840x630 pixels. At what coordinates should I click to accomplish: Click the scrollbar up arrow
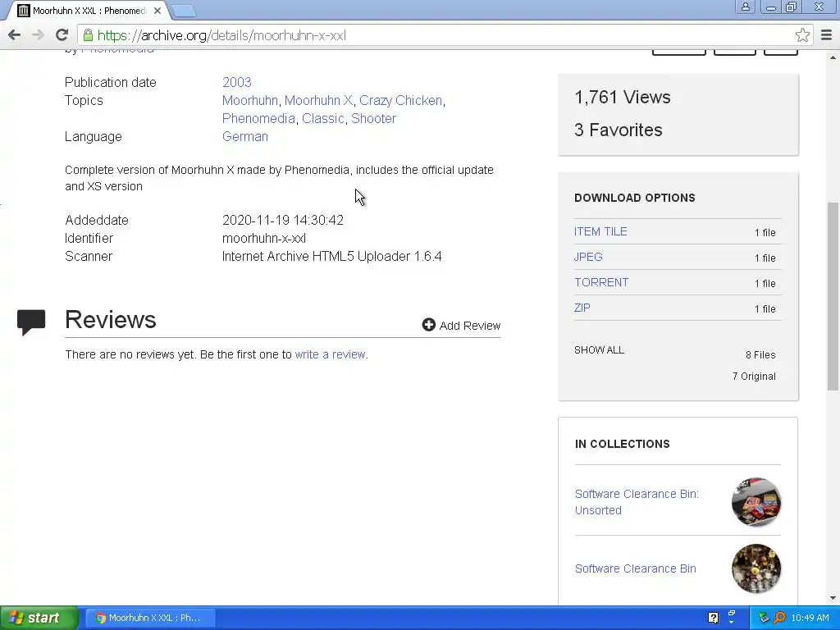[833, 57]
